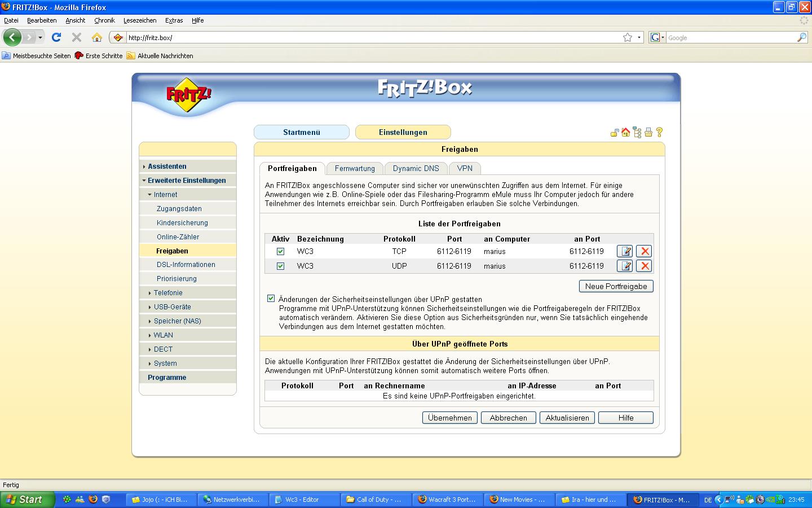The image size is (812, 508).
Task: Delete the WC3 UDP port rule
Action: (644, 266)
